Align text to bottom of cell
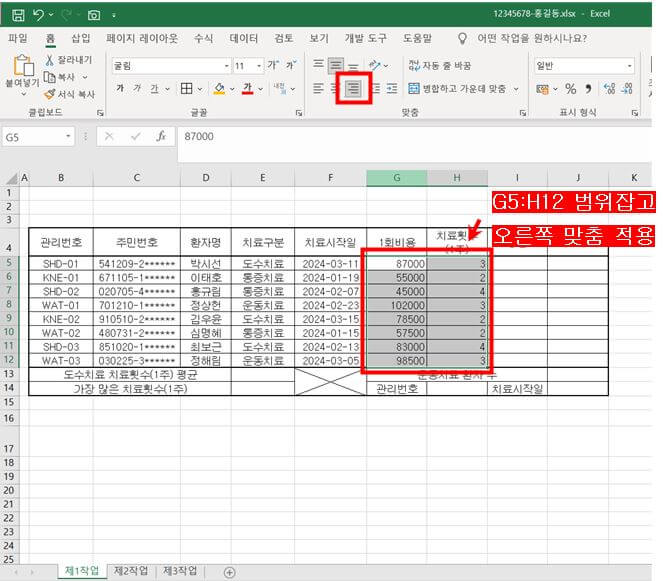Viewport: 663px width, 581px height. 353,66
